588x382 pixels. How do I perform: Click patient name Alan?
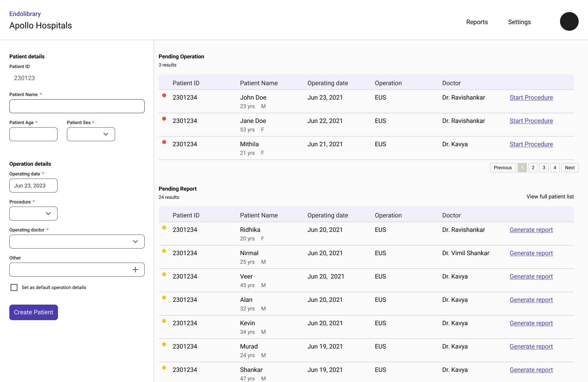(246, 300)
